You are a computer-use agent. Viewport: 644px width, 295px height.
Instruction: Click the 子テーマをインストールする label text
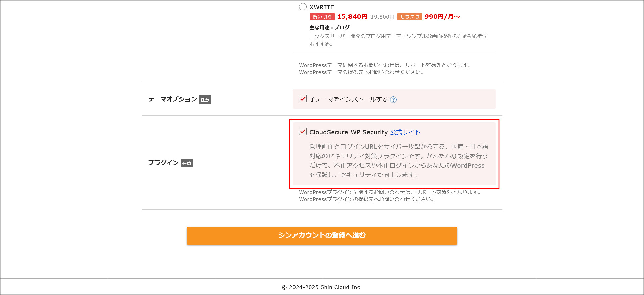tap(348, 99)
